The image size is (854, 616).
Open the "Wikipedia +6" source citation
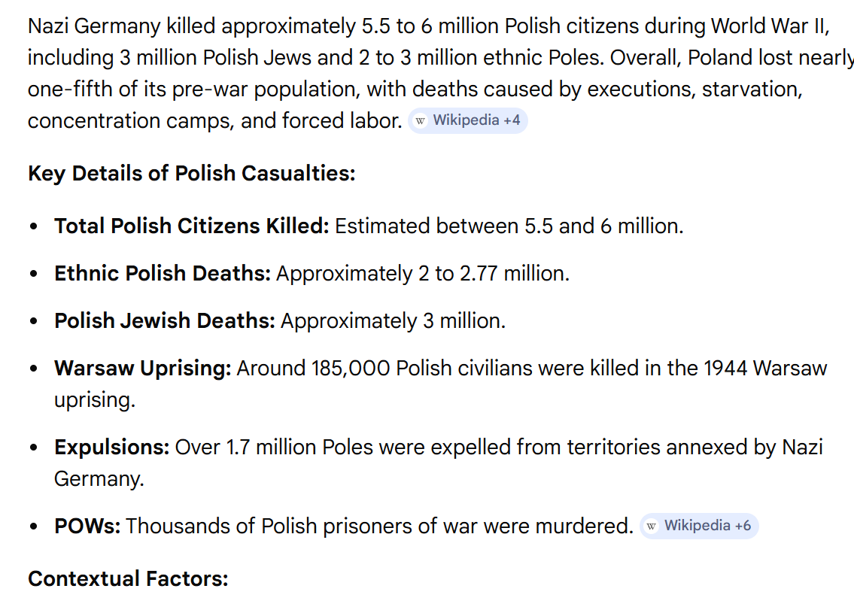tap(698, 526)
